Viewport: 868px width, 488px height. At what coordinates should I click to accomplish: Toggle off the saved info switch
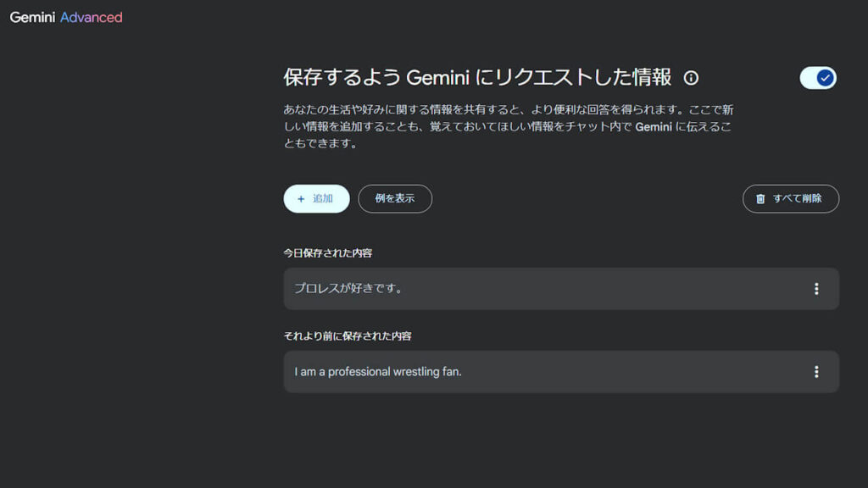point(818,78)
